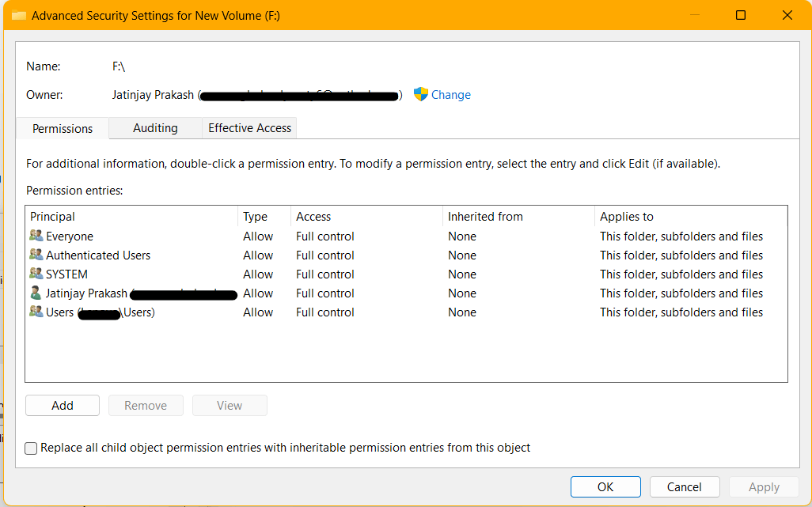Open the Effective Access tab
Screen dimensions: 812x507
[249, 128]
